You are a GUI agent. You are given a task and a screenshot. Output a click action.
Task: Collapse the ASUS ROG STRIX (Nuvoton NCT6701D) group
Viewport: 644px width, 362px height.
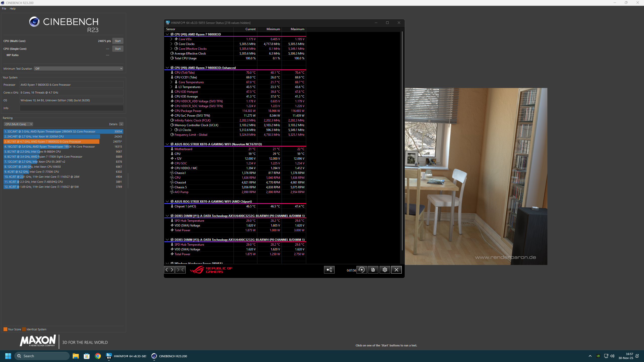(167, 144)
